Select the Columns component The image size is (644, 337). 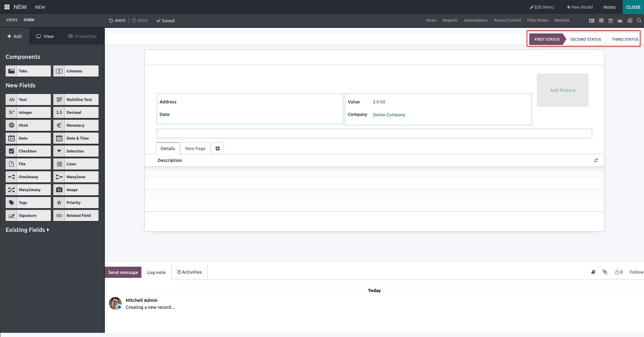(76, 71)
